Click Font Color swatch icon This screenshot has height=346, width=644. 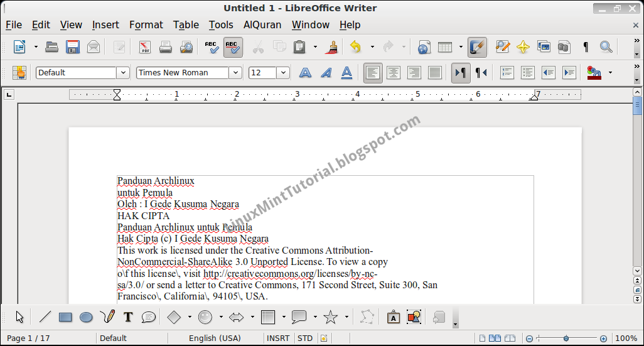point(594,73)
